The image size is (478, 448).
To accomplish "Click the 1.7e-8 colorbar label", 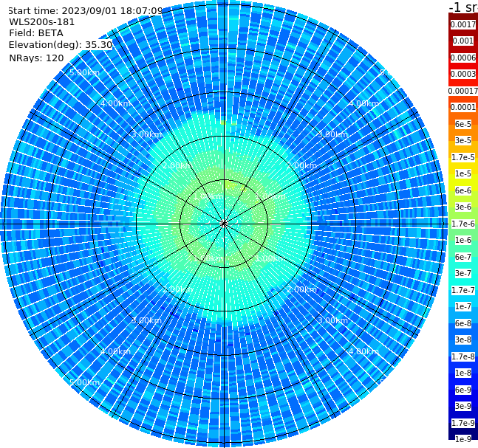I will tap(463, 356).
